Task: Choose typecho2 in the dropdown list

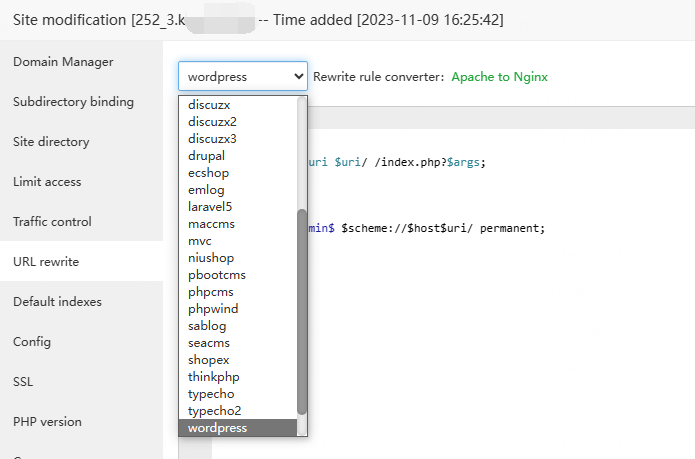Action: tap(214, 411)
